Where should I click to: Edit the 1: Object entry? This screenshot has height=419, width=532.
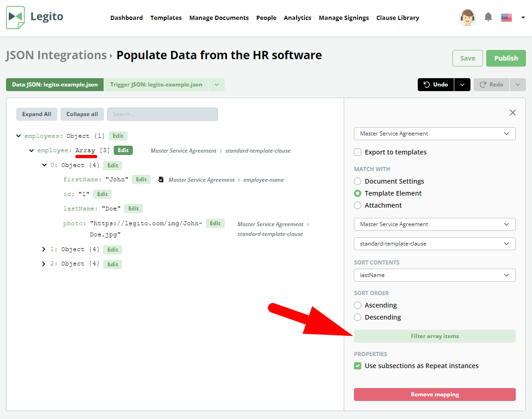coord(112,250)
